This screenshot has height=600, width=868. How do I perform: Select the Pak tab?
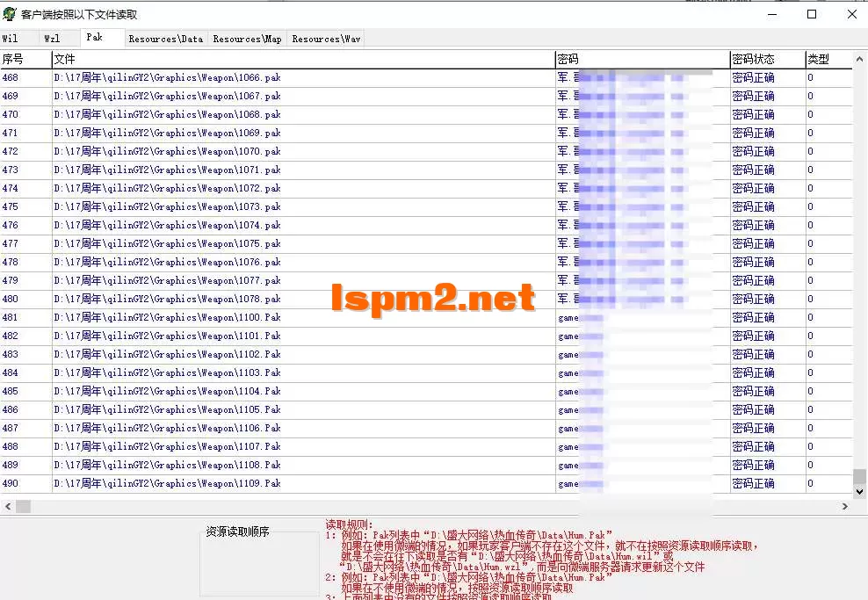[101, 37]
